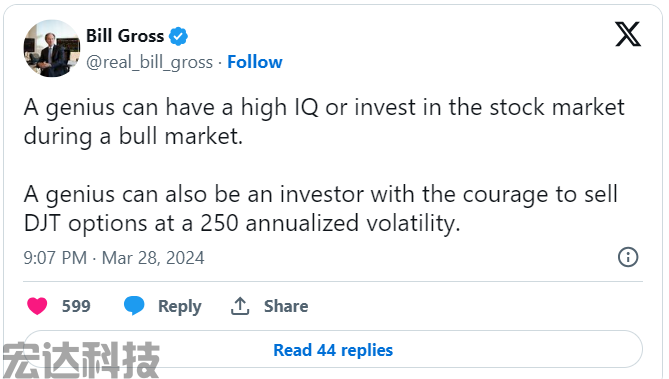The width and height of the screenshot is (669, 379).
Task: Click the Reply text label
Action: pyautogui.click(x=180, y=307)
